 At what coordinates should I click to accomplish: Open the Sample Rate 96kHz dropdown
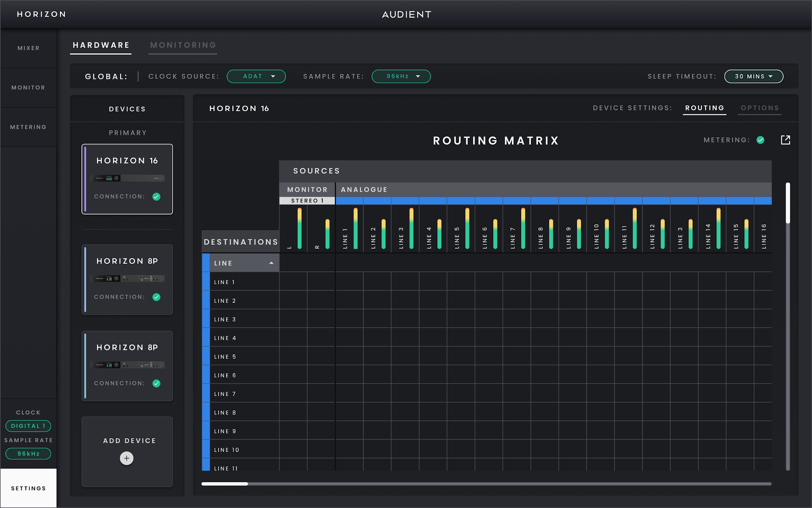pyautogui.click(x=401, y=76)
